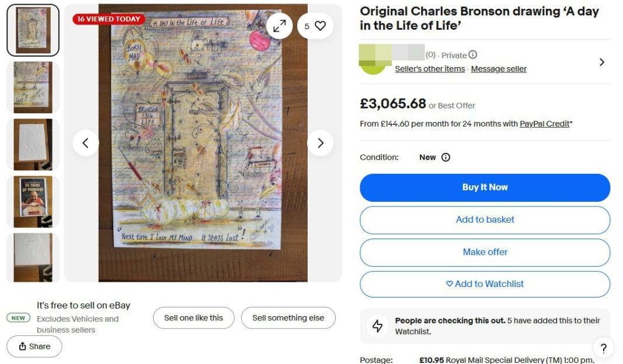Click the seller's profile avatar
The image size is (623, 364).
(374, 61)
